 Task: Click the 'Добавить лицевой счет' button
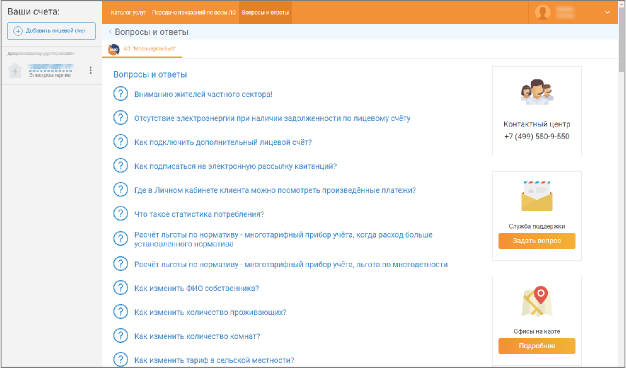tap(52, 31)
